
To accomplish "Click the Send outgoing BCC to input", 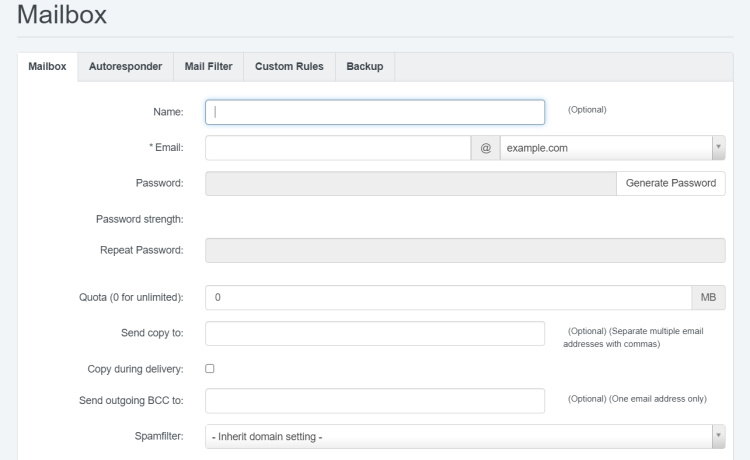I will point(375,400).
